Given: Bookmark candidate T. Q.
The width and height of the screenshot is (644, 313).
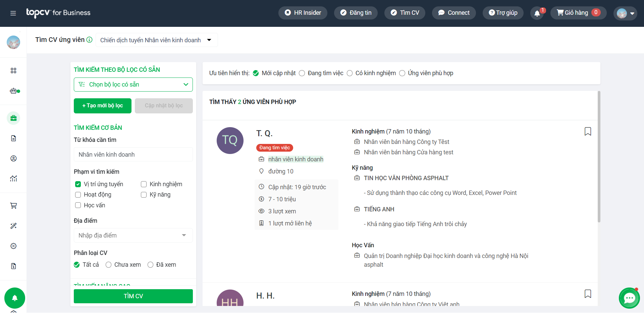Looking at the screenshot, I should click(x=588, y=131).
